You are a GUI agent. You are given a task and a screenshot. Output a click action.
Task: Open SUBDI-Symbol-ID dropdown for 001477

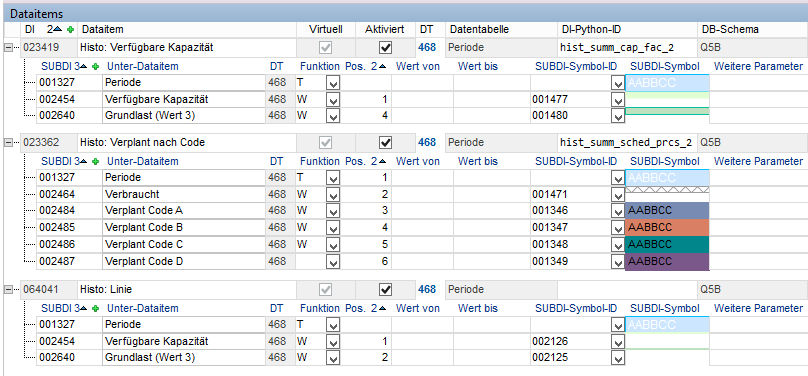click(618, 99)
